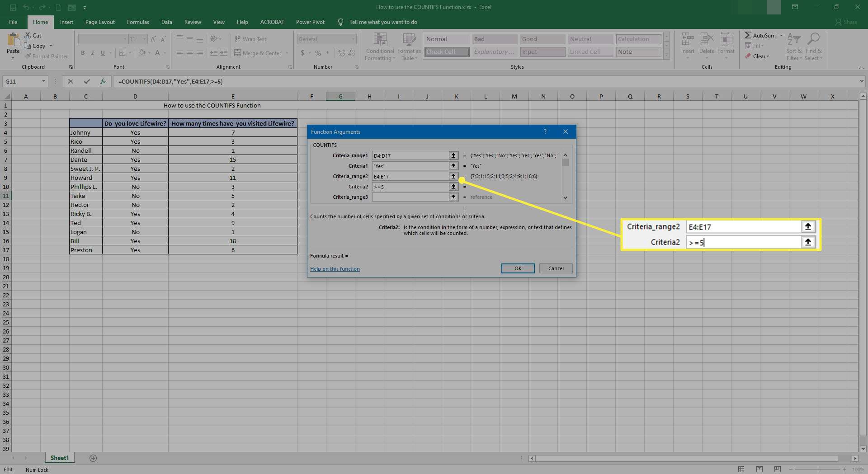
Task: Open the Name Box dropdown
Action: coord(44,81)
